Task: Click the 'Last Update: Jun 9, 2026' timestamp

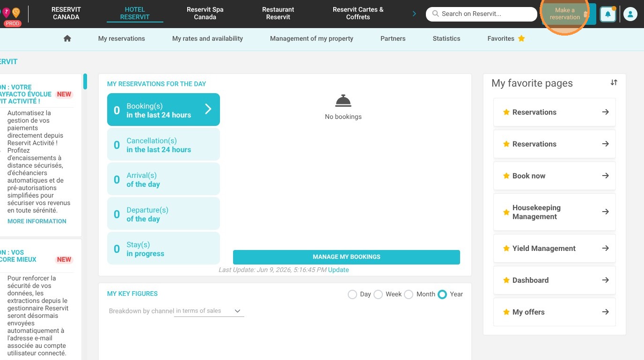Action: point(272,270)
